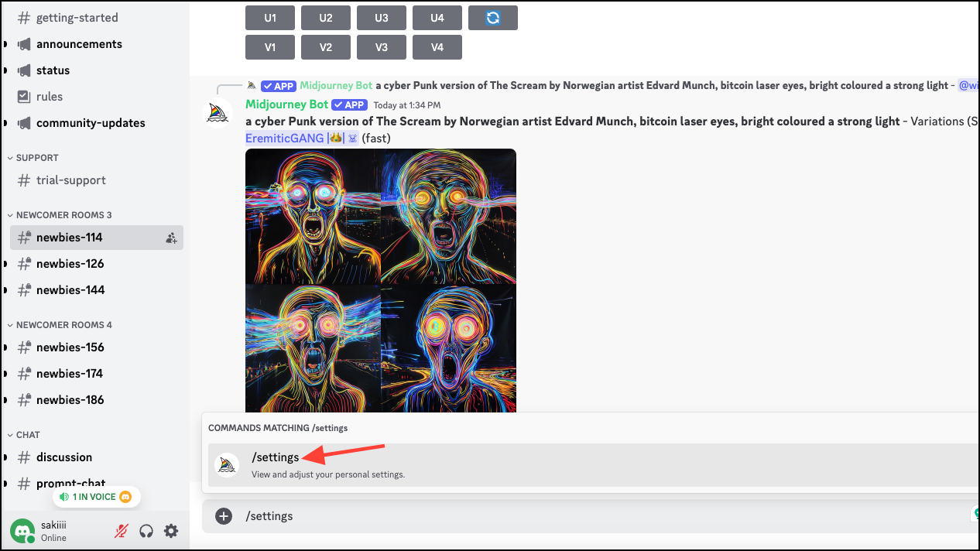Viewport: 980px width, 551px height.
Task: Click the getting-started hash icon
Action: point(24,17)
